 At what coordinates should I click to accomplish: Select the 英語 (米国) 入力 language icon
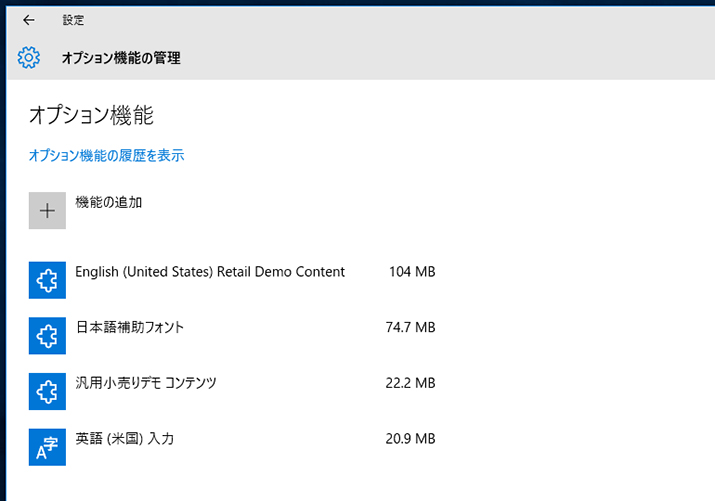pyautogui.click(x=47, y=447)
